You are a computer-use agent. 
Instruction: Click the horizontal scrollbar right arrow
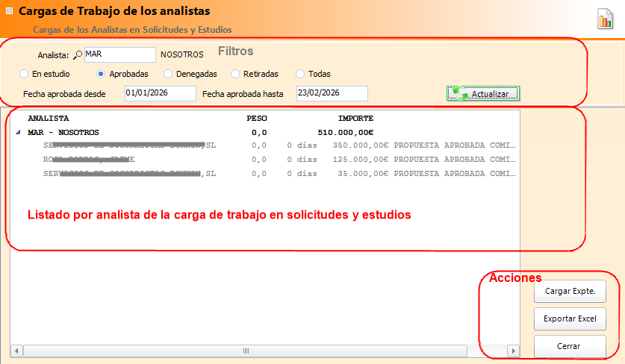point(512,351)
